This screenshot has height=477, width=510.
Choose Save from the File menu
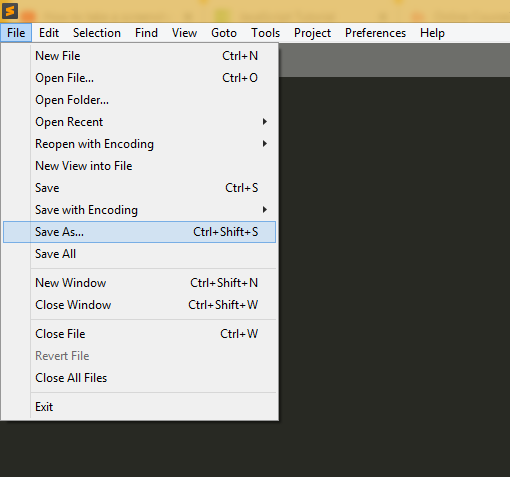(x=139, y=188)
